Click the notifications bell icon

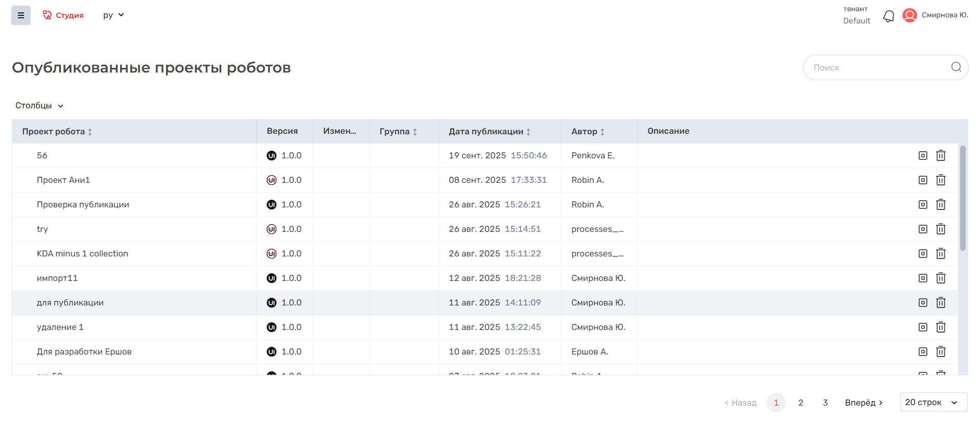889,16
